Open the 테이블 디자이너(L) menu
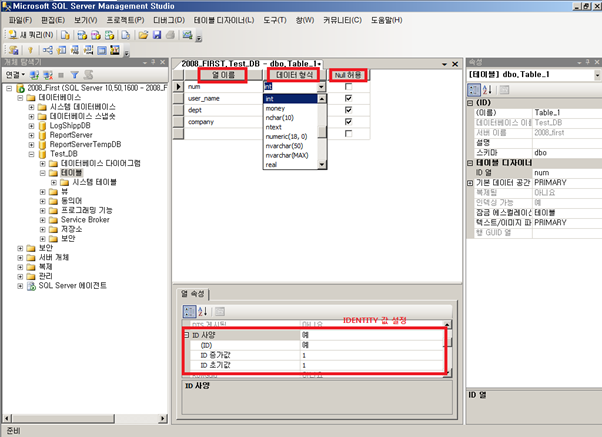The height and width of the screenshot is (437, 602). click(x=223, y=20)
